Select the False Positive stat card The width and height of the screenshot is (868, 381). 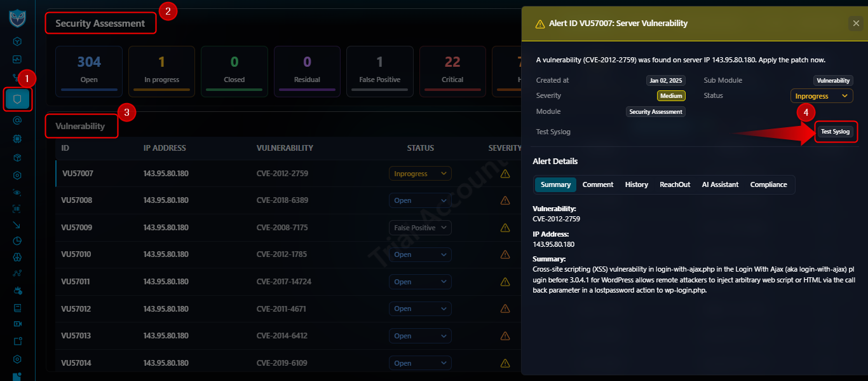(x=379, y=71)
